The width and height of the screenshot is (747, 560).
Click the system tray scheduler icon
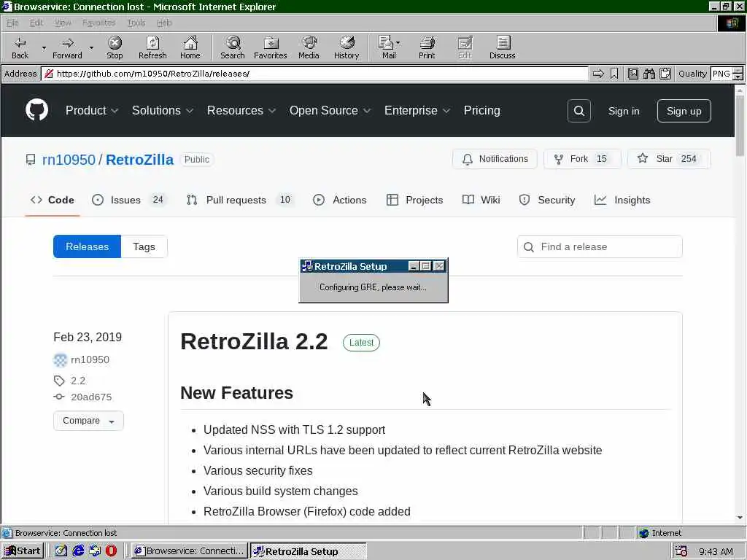(681, 551)
